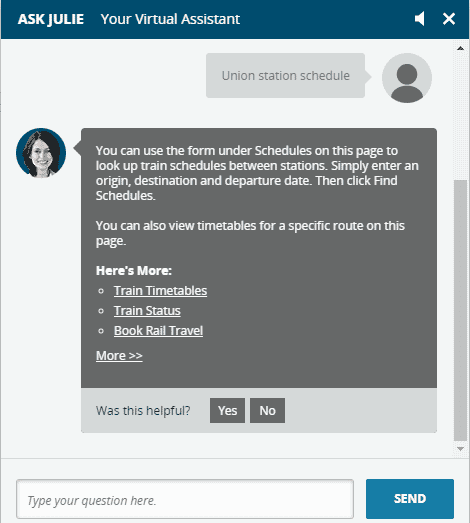
Task: Click the user avatar silhouette icon
Action: coord(407,78)
